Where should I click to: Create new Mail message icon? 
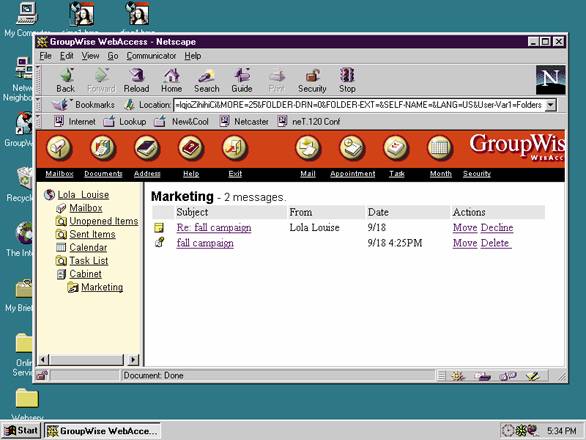pos(308,148)
